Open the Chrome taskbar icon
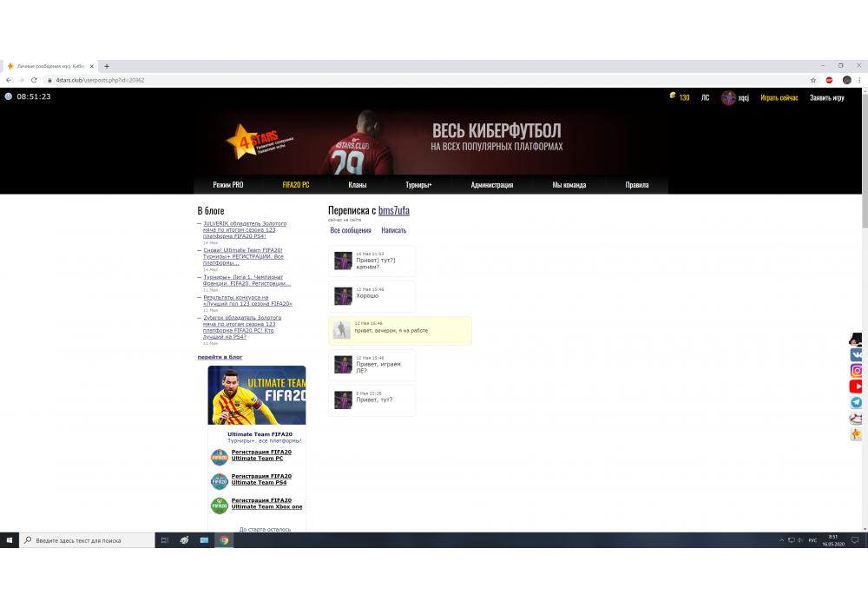The height and width of the screenshot is (608, 868). pos(225,540)
